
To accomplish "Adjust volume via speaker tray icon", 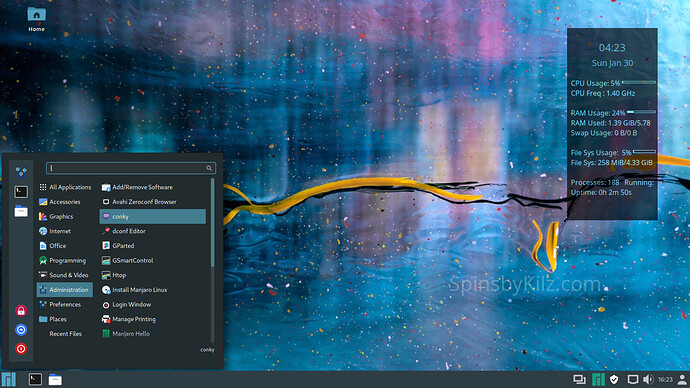I will click(x=648, y=379).
